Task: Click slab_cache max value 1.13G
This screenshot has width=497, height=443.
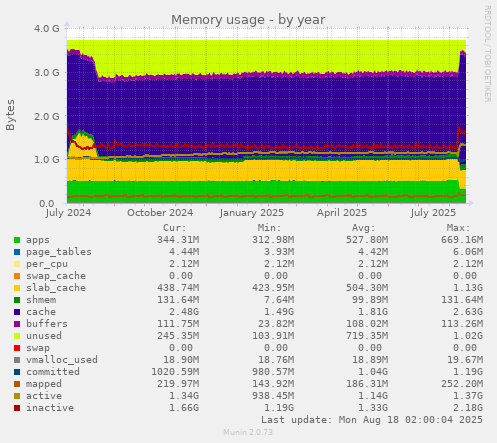Action: click(x=468, y=288)
